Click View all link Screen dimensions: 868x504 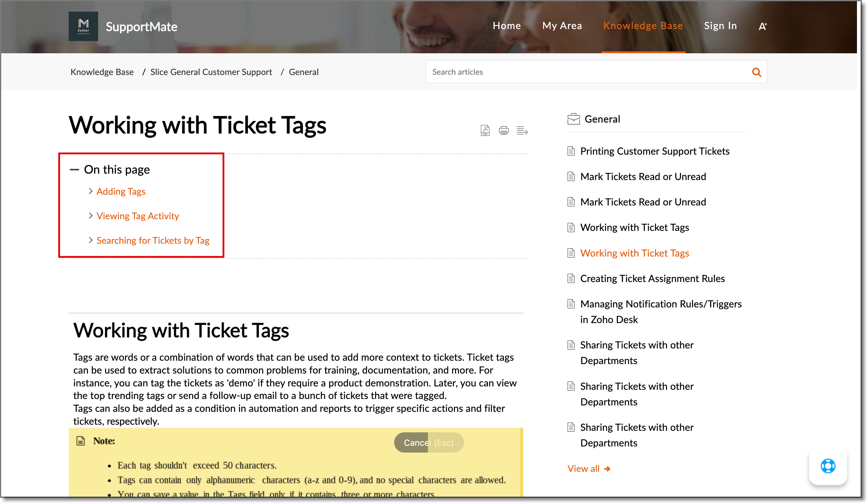(583, 468)
